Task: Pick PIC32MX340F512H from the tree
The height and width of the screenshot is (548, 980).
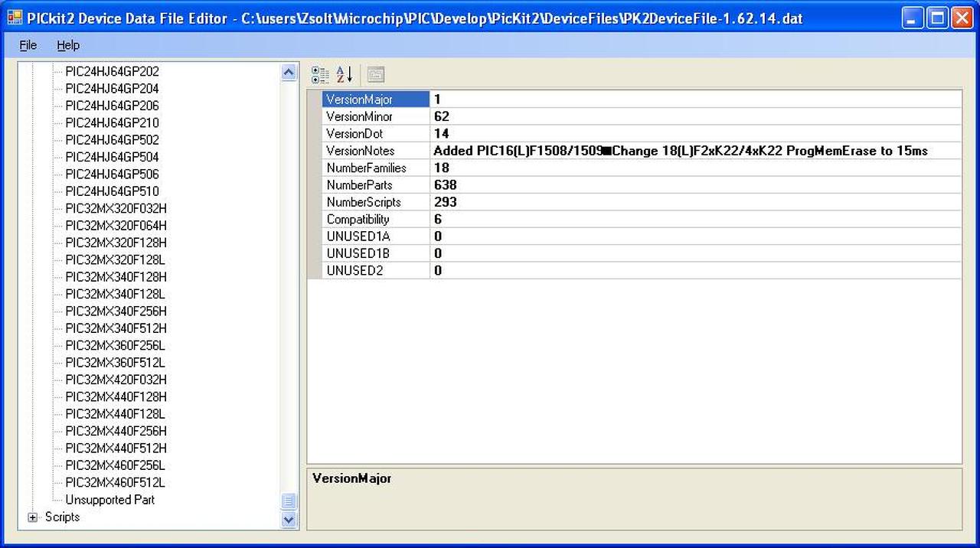Action: click(x=116, y=328)
